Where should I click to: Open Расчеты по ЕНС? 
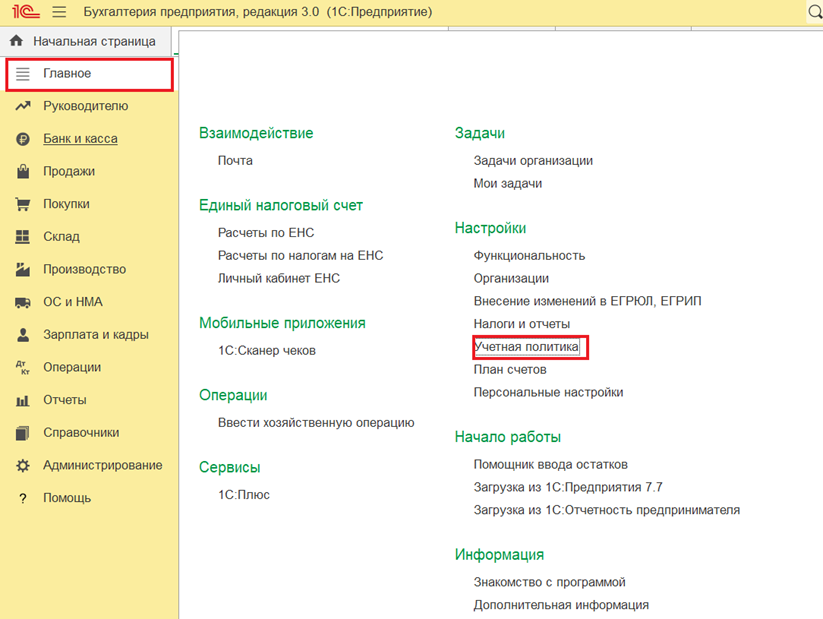266,233
